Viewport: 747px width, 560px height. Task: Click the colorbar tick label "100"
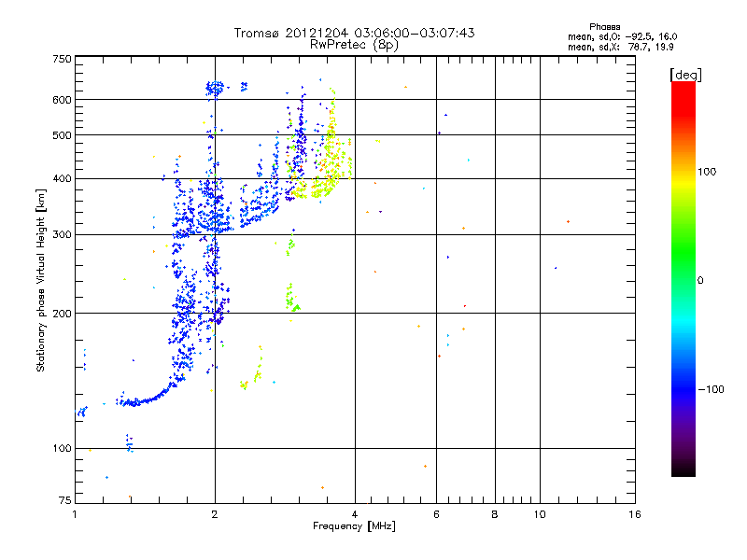pos(707,172)
